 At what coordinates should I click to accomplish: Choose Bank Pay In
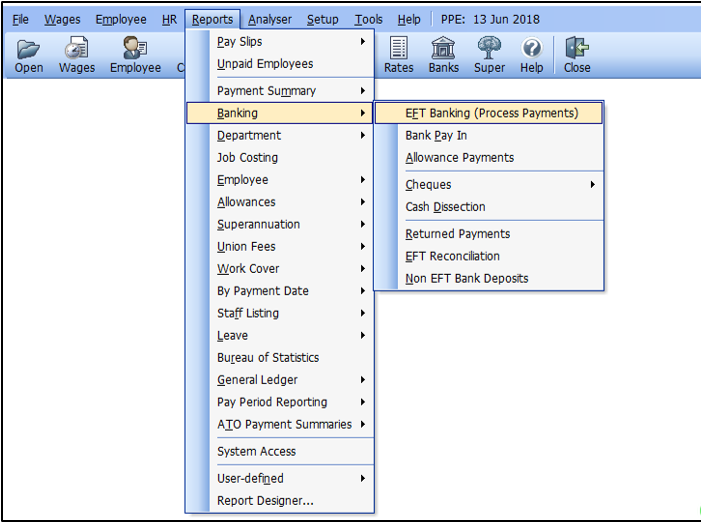[489, 135]
